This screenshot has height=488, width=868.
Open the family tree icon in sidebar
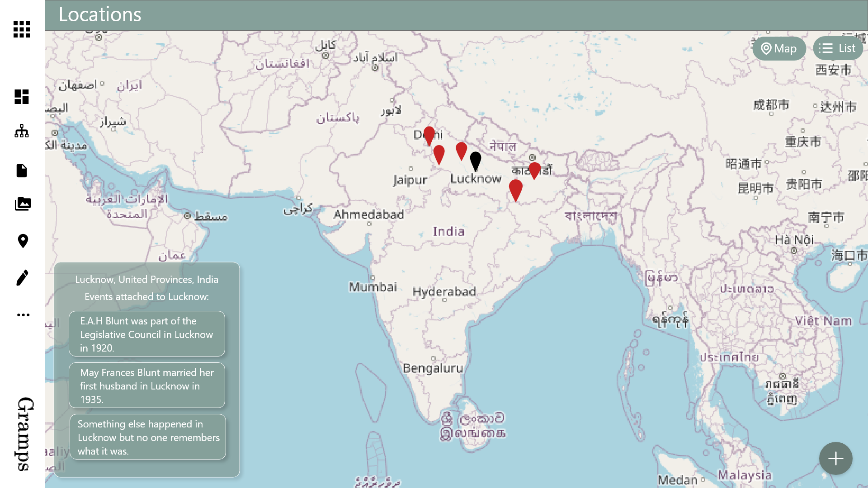coord(22,131)
